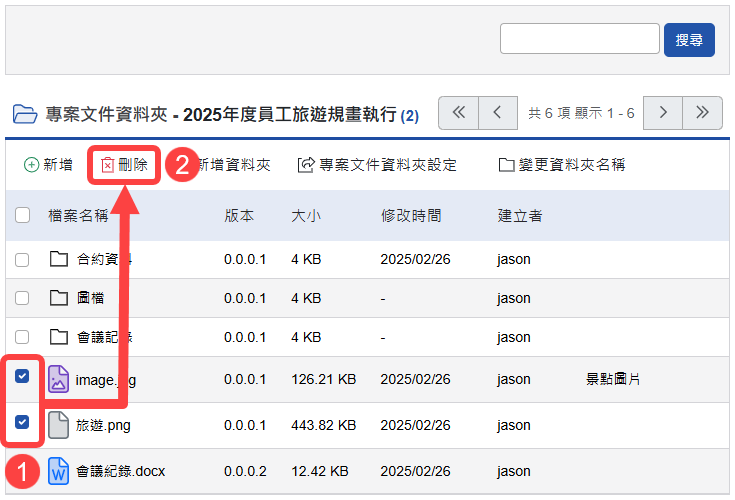The image size is (735, 500).
Task: Click 變更資料夾名稱 rename folder
Action: pos(561,165)
